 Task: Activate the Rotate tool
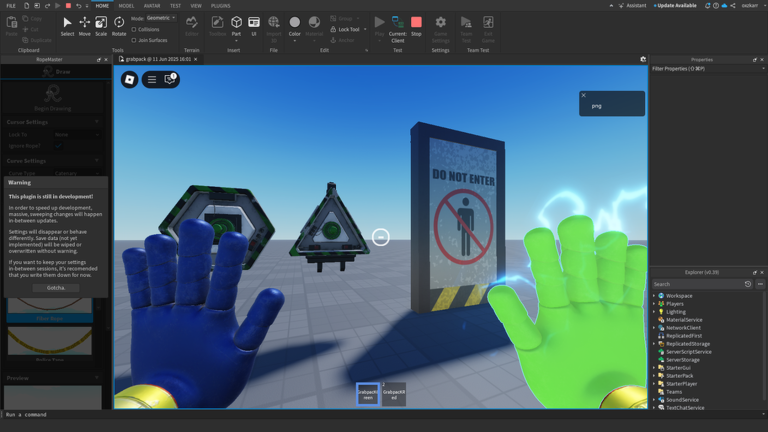pyautogui.click(x=119, y=26)
